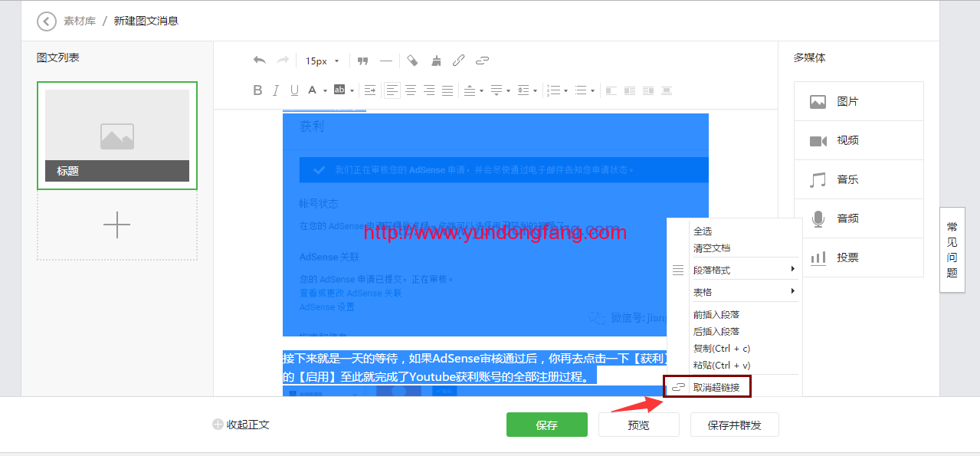Image resolution: width=980 pixels, height=456 pixels.
Task: Toggle right text alignment
Action: pyautogui.click(x=429, y=90)
